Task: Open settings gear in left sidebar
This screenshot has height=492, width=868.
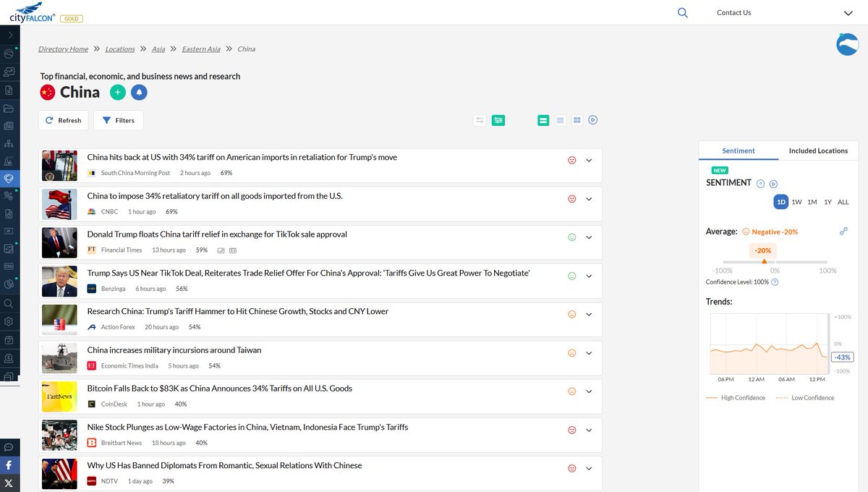Action: (9, 321)
